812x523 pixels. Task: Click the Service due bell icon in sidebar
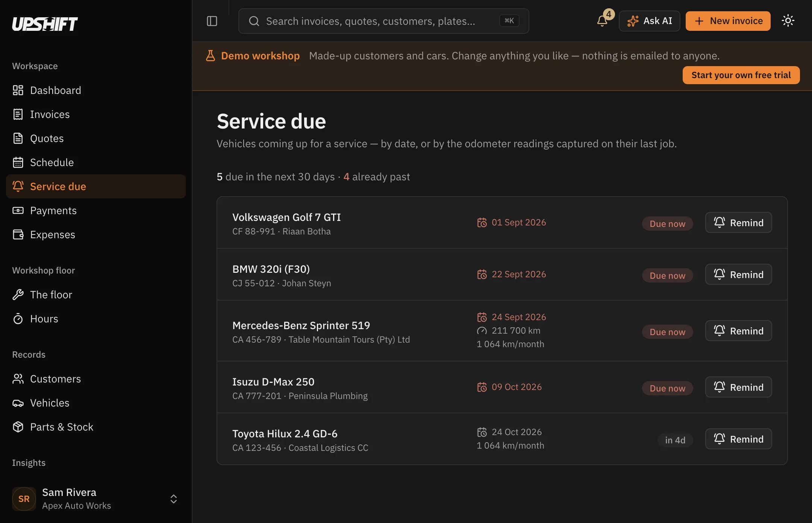pyautogui.click(x=18, y=186)
